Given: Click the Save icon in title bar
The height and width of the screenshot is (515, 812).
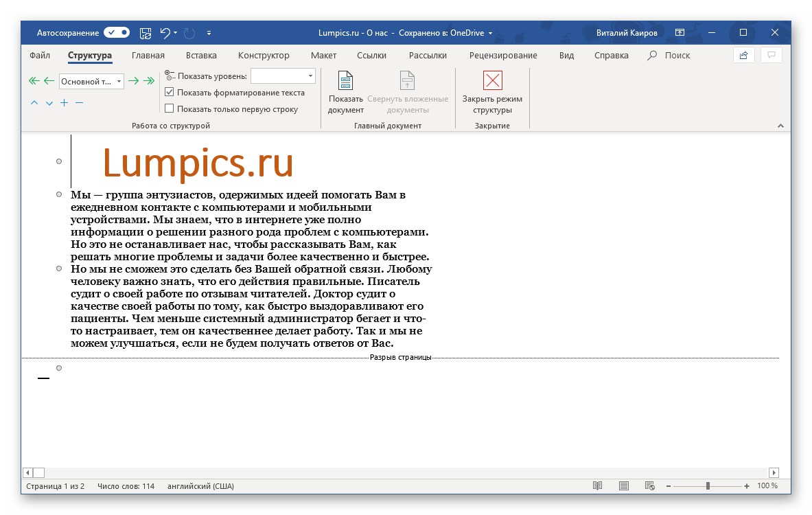Looking at the screenshot, I should click(146, 32).
